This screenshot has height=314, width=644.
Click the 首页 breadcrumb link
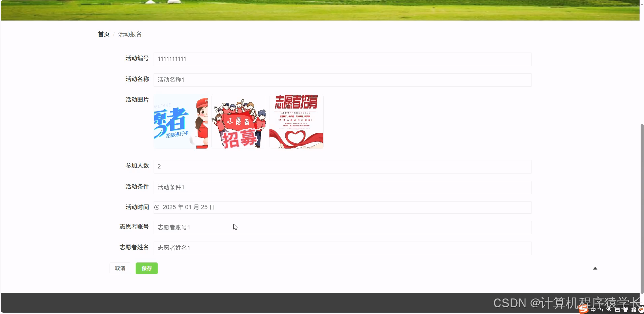103,34
